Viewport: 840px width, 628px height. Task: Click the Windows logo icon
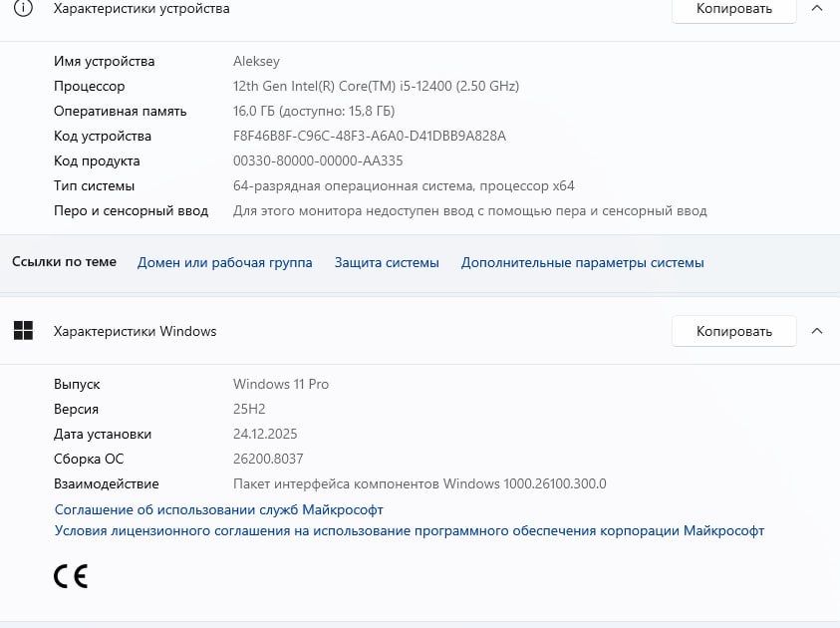coord(23,331)
